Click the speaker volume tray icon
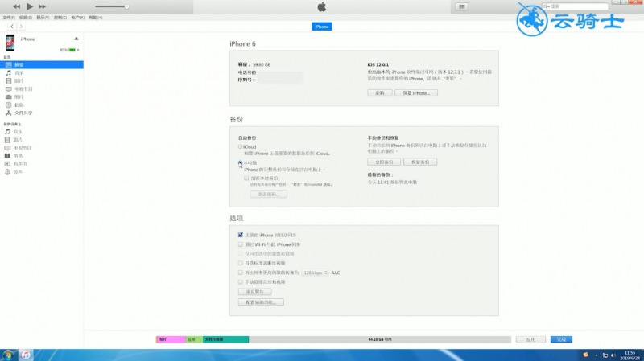This screenshot has width=644, height=361. (x=613, y=355)
